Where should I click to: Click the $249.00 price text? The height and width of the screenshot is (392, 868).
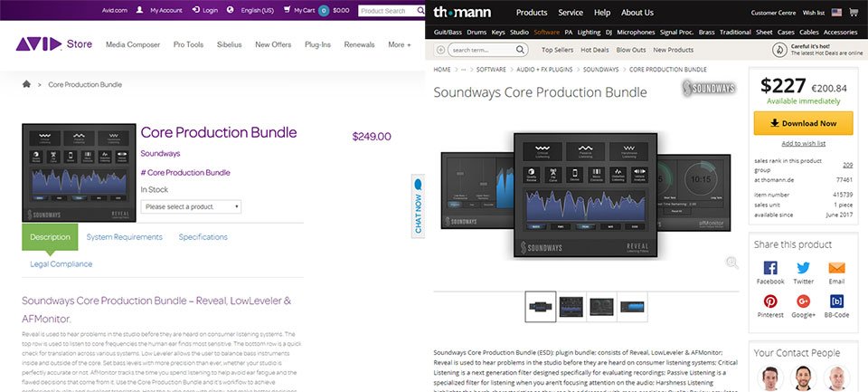[x=372, y=137]
